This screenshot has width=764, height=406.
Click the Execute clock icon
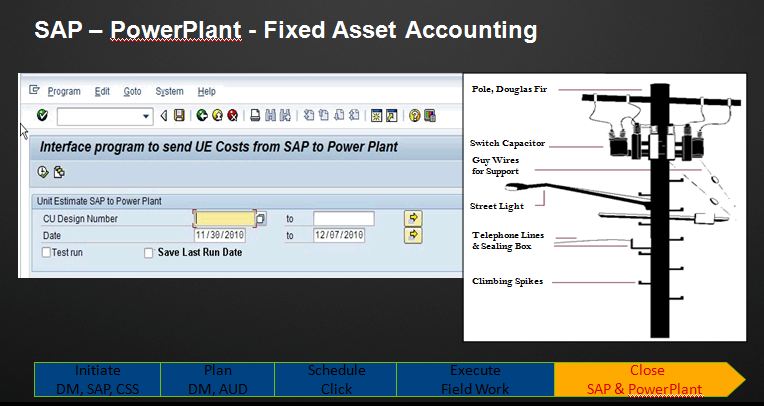point(43,172)
